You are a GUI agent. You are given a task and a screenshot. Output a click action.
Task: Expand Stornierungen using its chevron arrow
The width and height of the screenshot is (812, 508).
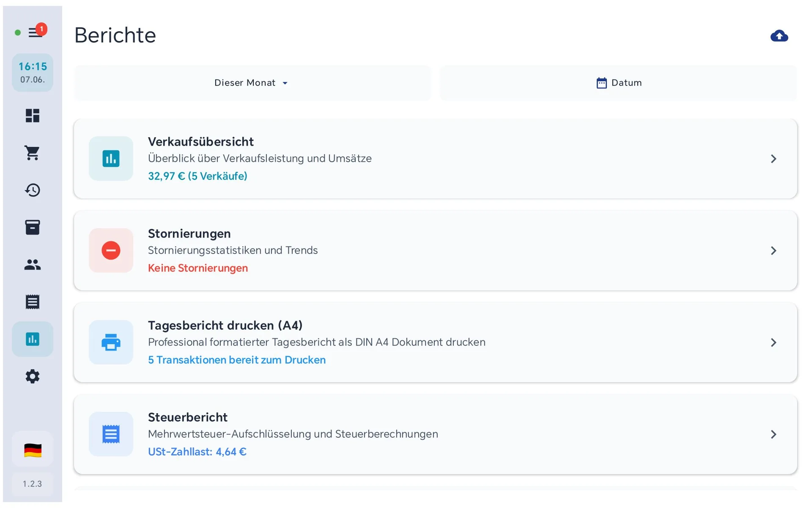click(x=774, y=251)
